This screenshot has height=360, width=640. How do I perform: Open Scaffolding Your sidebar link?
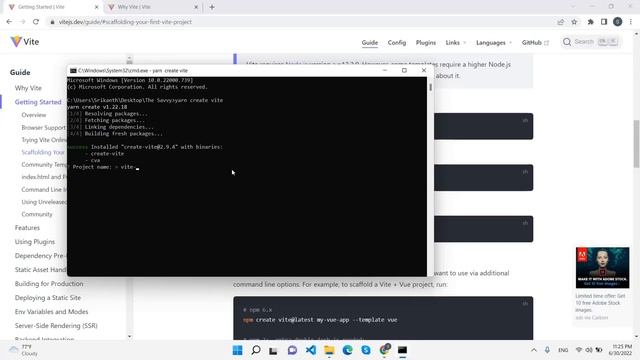pos(43,152)
